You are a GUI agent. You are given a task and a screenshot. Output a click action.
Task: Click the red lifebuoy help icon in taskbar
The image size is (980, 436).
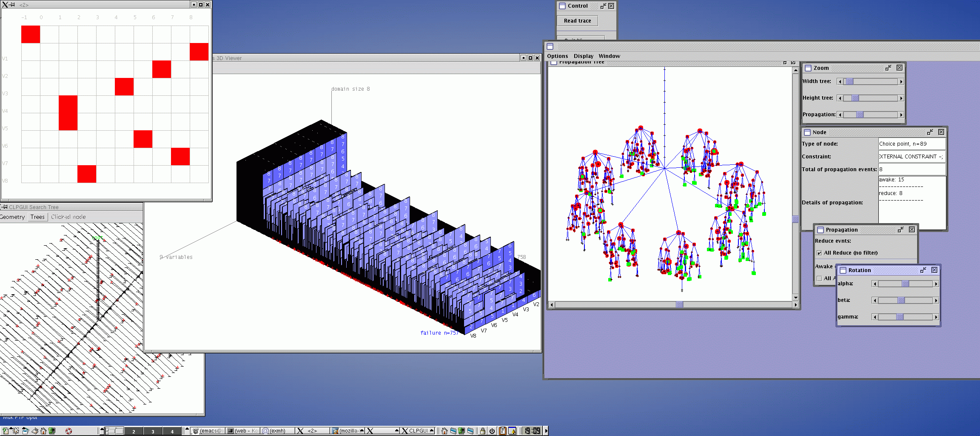coord(68,431)
